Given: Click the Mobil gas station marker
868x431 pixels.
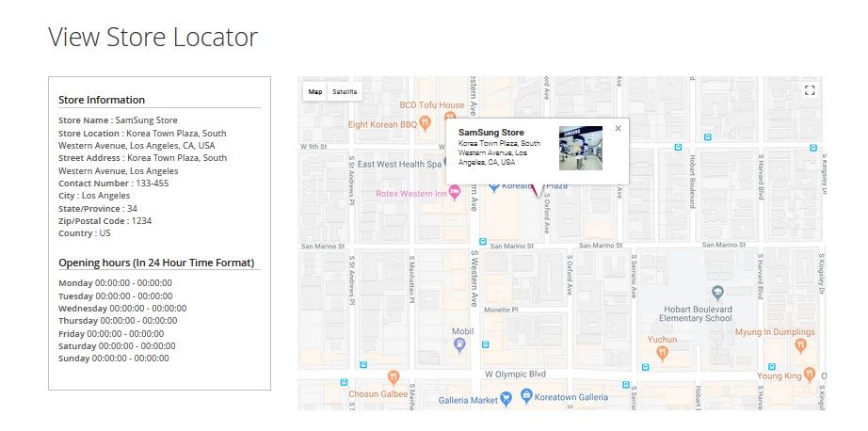Looking at the screenshot, I should point(459,344).
